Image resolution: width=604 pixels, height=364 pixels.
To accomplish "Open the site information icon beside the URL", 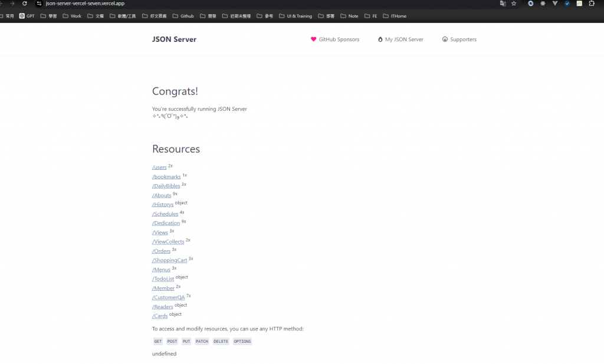I will coord(39,4).
